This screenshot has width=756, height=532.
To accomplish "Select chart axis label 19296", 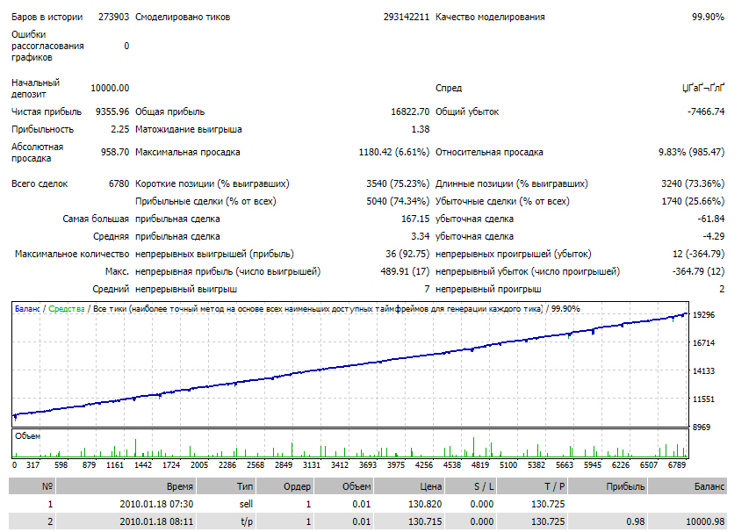I will click(x=703, y=314).
